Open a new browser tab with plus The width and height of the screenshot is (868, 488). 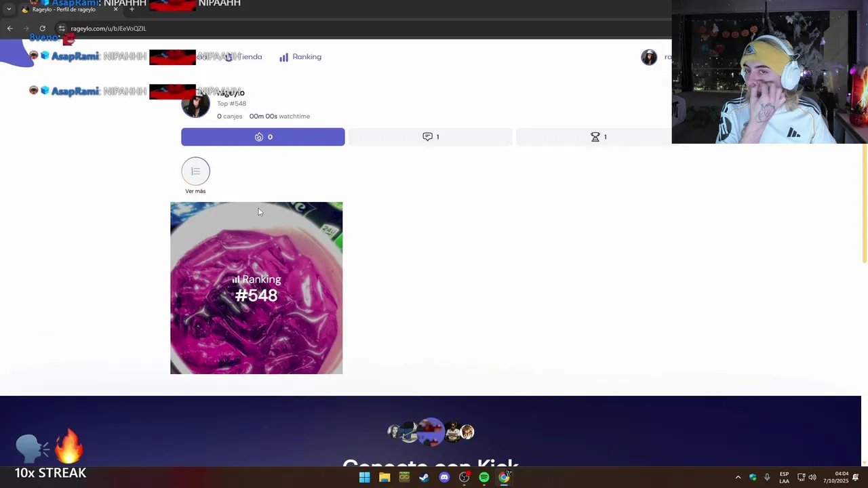132,9
